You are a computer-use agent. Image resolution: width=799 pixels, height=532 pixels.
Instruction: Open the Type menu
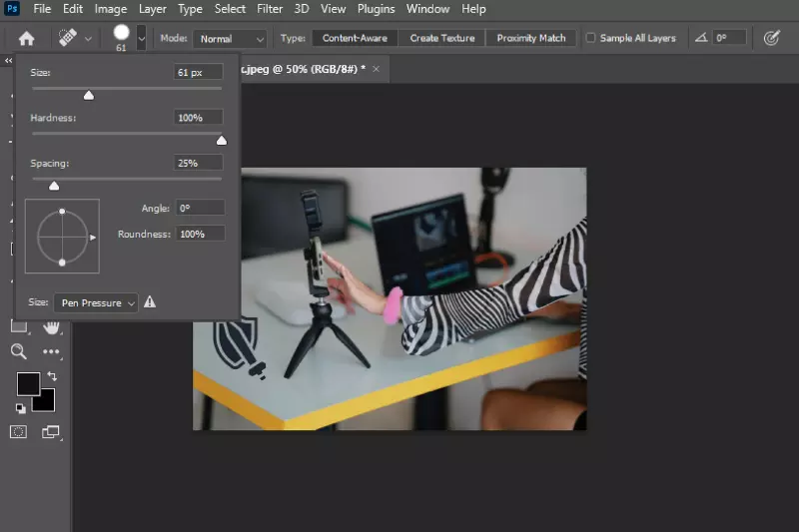pyautogui.click(x=190, y=9)
